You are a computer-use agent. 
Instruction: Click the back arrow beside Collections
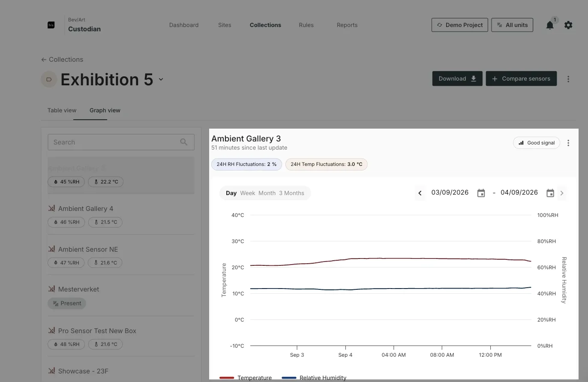point(44,60)
